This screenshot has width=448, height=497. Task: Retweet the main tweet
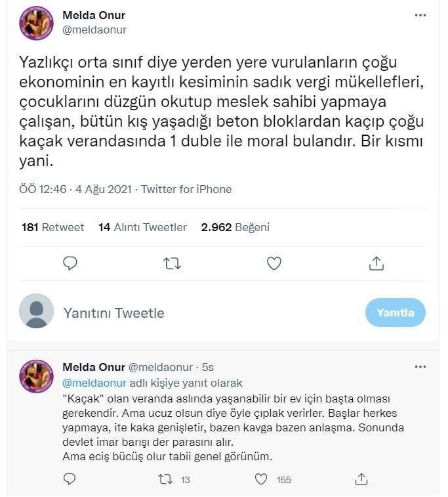[x=172, y=263]
